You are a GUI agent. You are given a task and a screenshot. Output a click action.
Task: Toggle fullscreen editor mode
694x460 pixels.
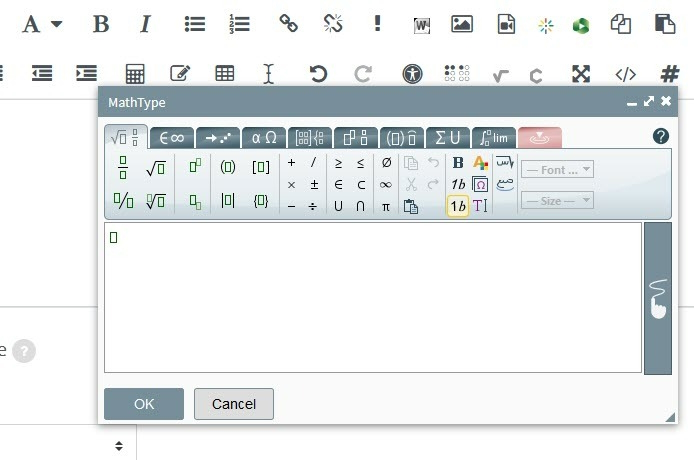click(581, 73)
